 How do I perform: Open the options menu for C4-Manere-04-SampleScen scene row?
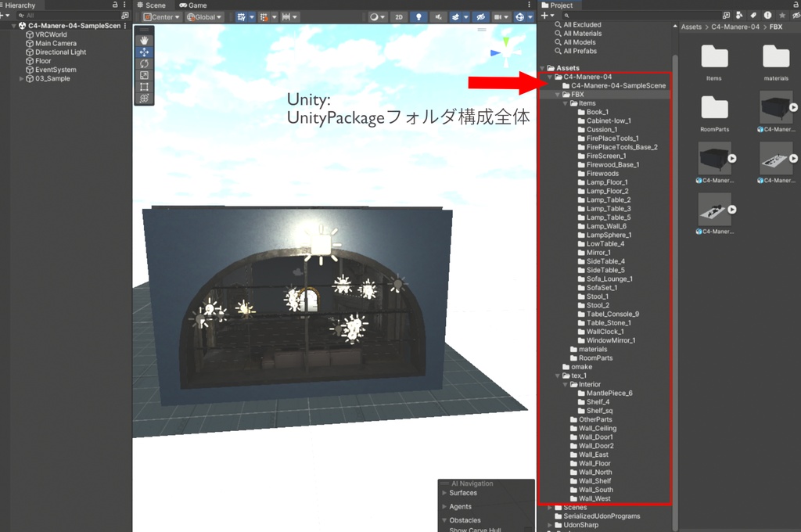[125, 26]
